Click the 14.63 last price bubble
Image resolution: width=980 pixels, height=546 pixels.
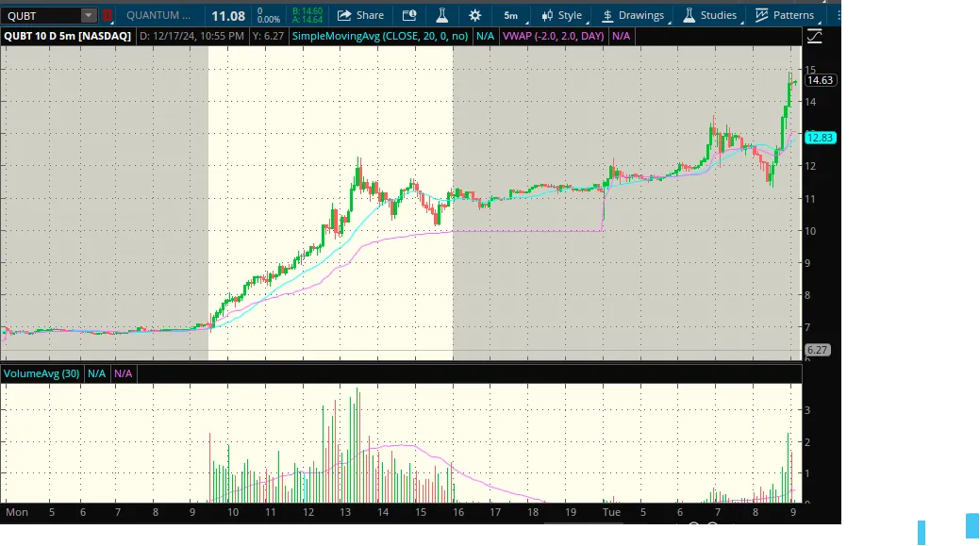[820, 80]
